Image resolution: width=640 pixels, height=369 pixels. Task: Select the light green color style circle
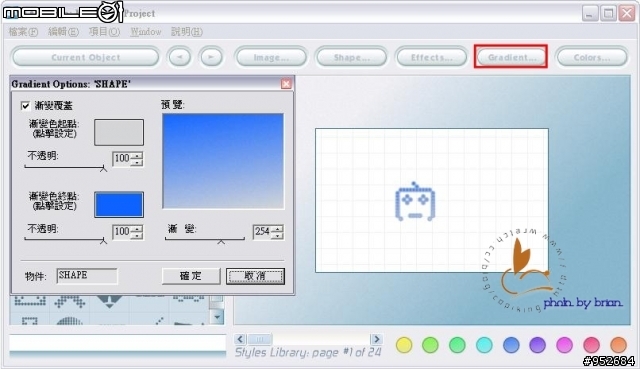430,345
